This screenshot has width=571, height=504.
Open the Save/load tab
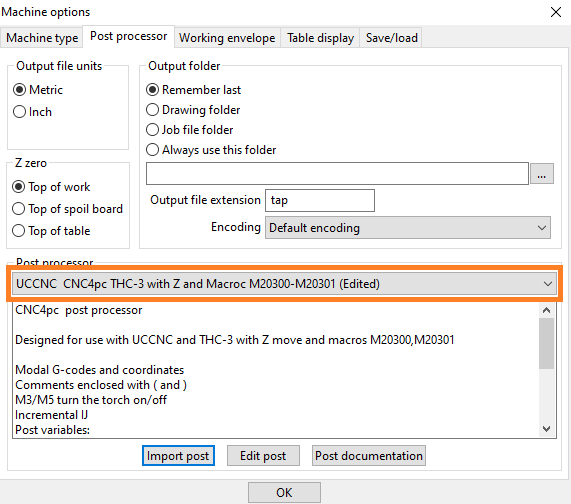tap(391, 38)
